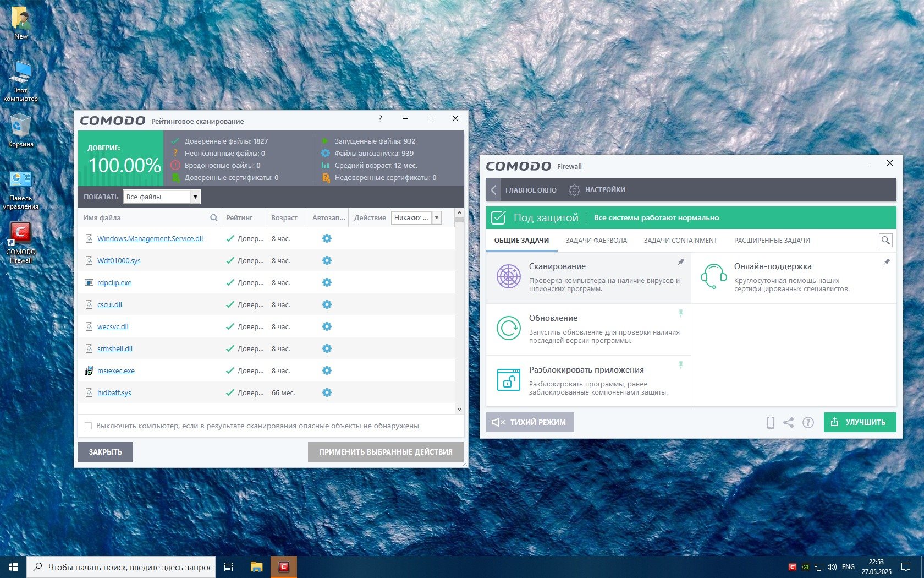Toggle pin on Обновление task
The height and width of the screenshot is (578, 924).
(x=681, y=313)
